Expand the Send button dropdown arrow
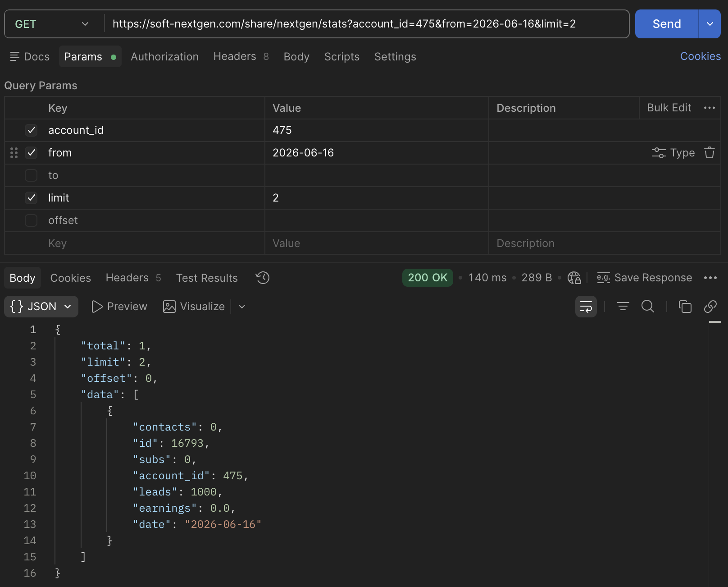This screenshot has width=728, height=587. 710,24
